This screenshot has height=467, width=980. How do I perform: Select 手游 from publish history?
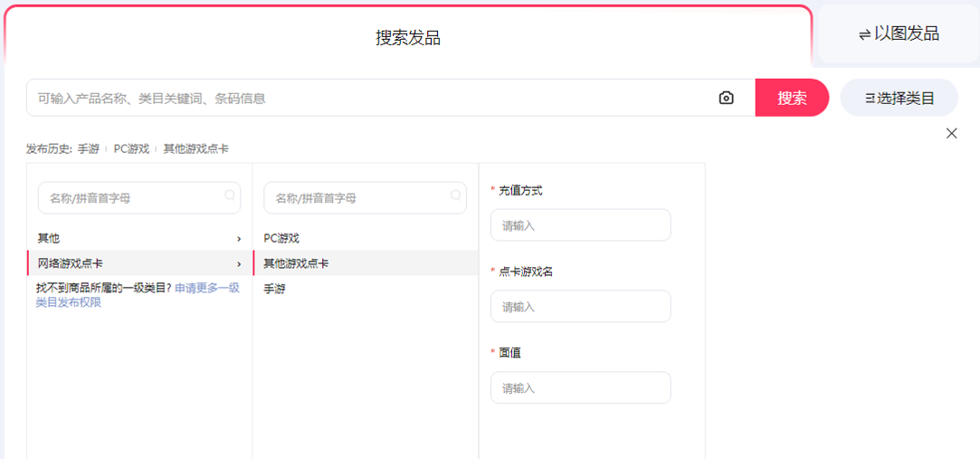[89, 148]
